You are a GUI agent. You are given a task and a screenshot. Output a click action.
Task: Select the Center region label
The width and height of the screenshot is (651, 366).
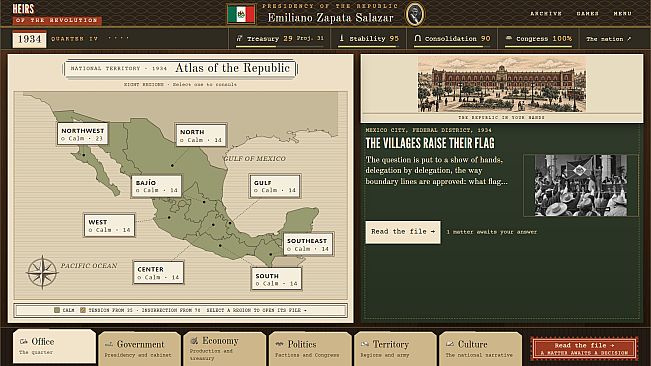coord(158,273)
